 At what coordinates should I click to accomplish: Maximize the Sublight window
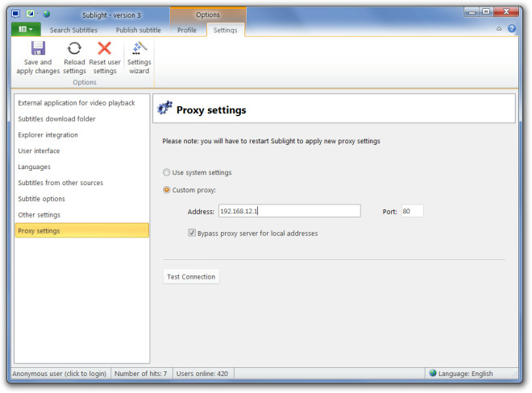[x=486, y=12]
